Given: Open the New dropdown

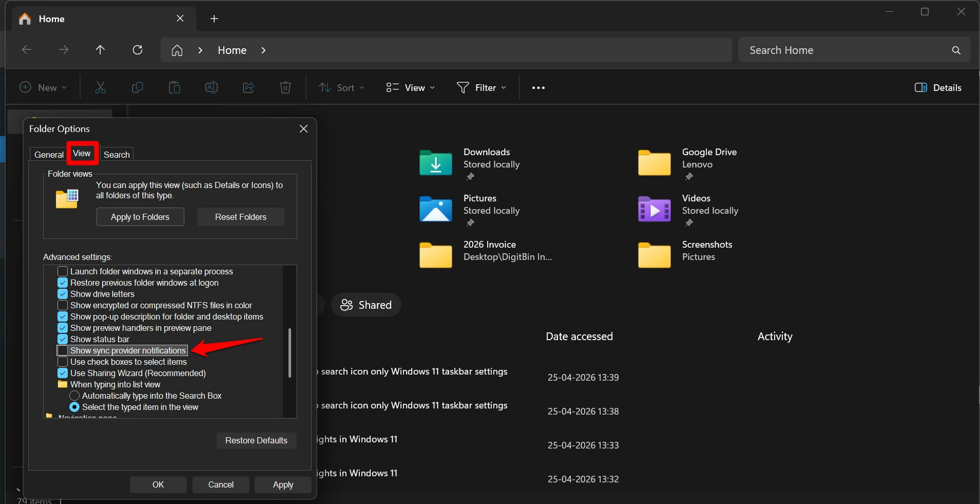Looking at the screenshot, I should click(44, 87).
